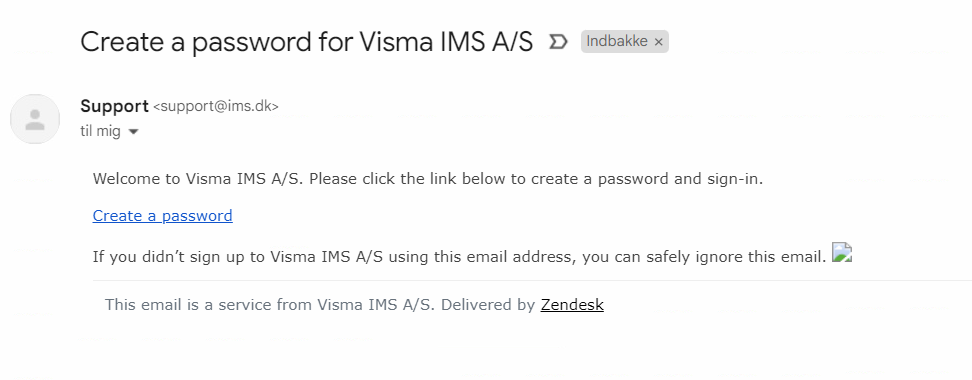
Task: Click the importance marker beside the subject
Action: click(558, 42)
